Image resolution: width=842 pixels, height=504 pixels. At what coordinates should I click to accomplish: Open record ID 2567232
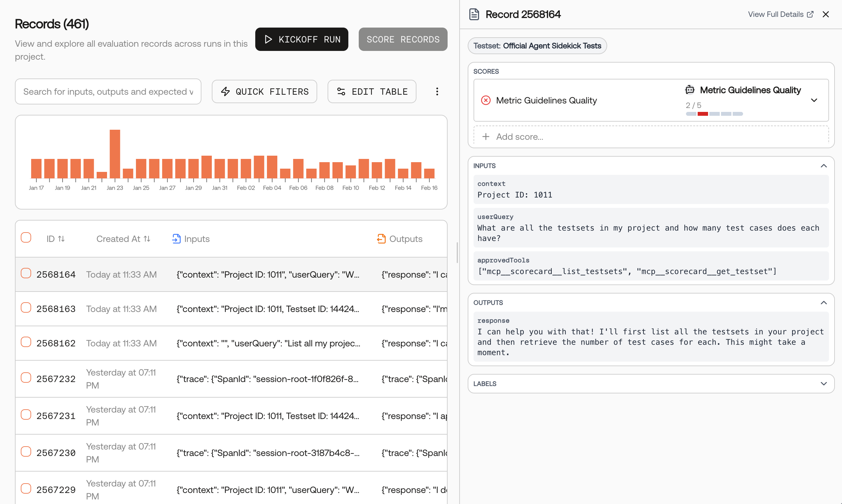[x=56, y=379]
